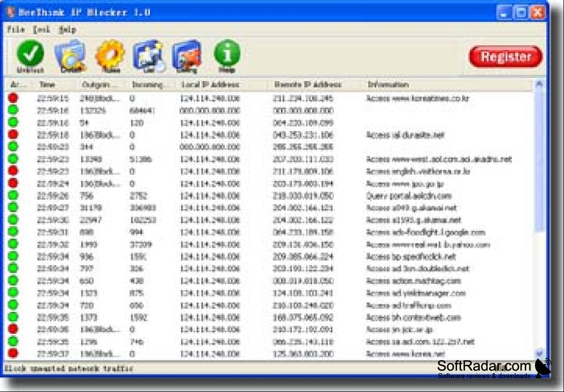Click red status dot of tm.jcic.or.jp row
The image size is (564, 392).
coord(13,329)
